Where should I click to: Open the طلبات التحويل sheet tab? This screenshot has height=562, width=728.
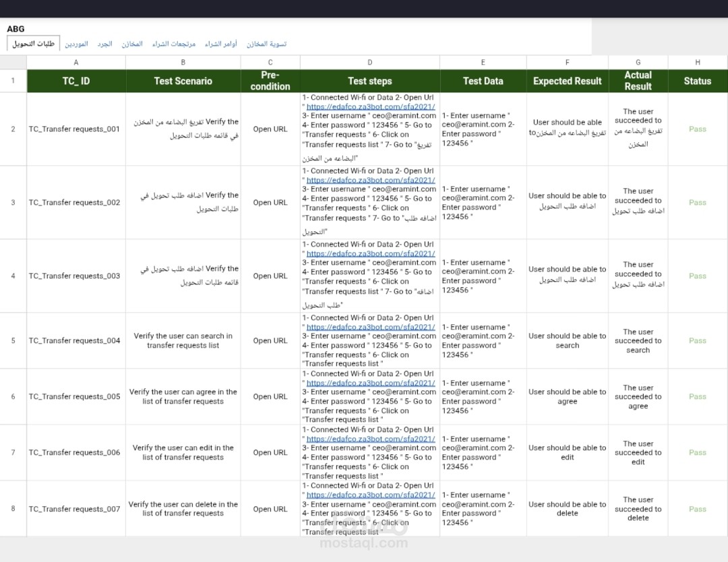coord(34,44)
